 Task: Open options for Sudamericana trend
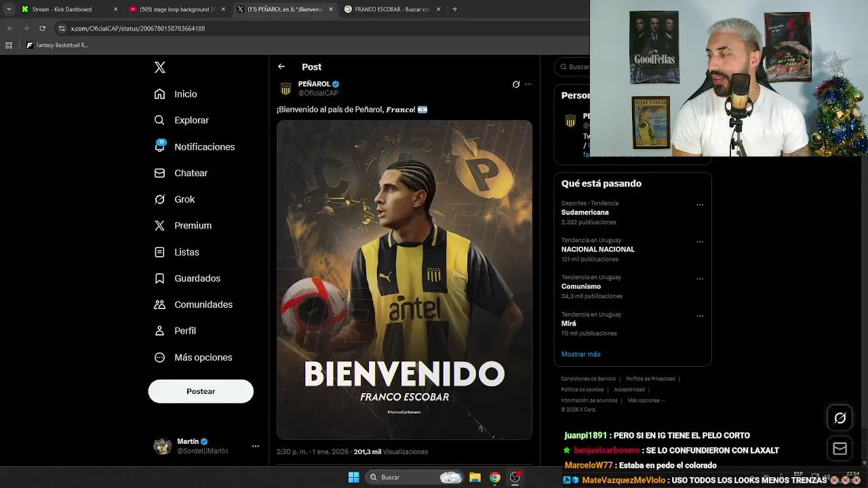[x=700, y=205]
